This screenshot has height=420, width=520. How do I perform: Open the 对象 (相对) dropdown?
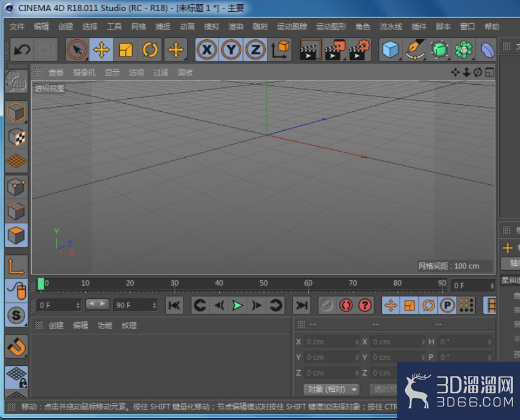coord(332,389)
